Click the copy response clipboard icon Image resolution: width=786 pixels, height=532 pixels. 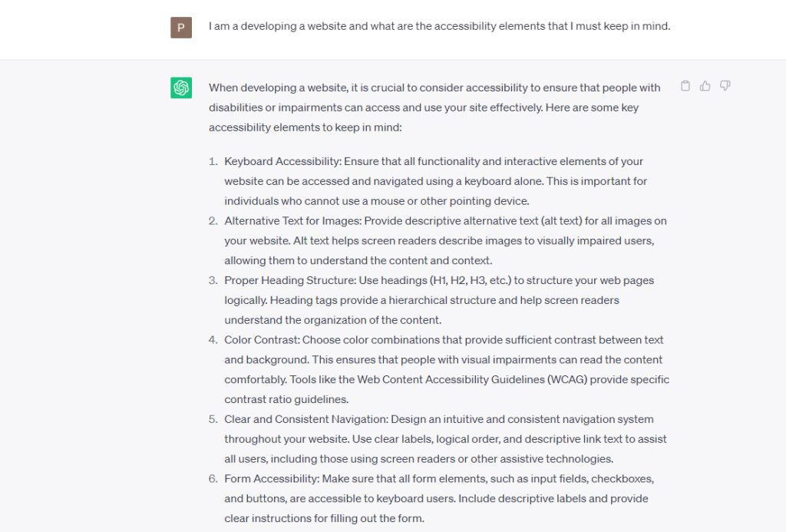coord(685,86)
